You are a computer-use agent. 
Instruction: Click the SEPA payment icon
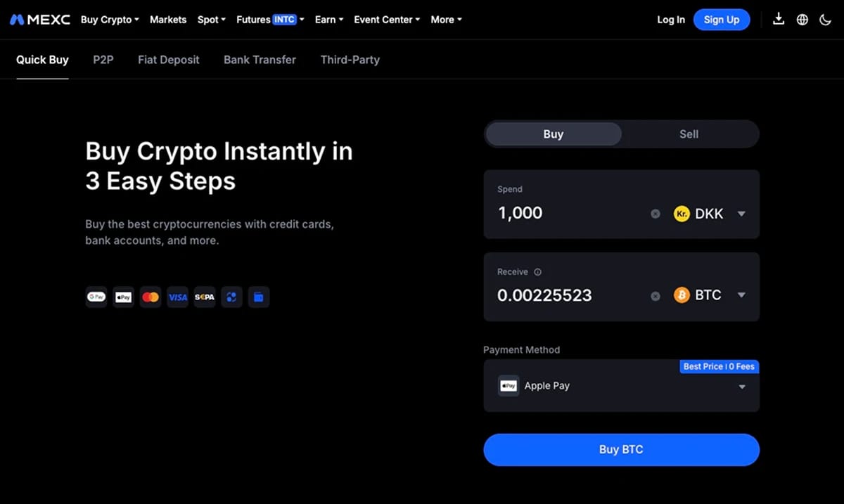point(205,297)
